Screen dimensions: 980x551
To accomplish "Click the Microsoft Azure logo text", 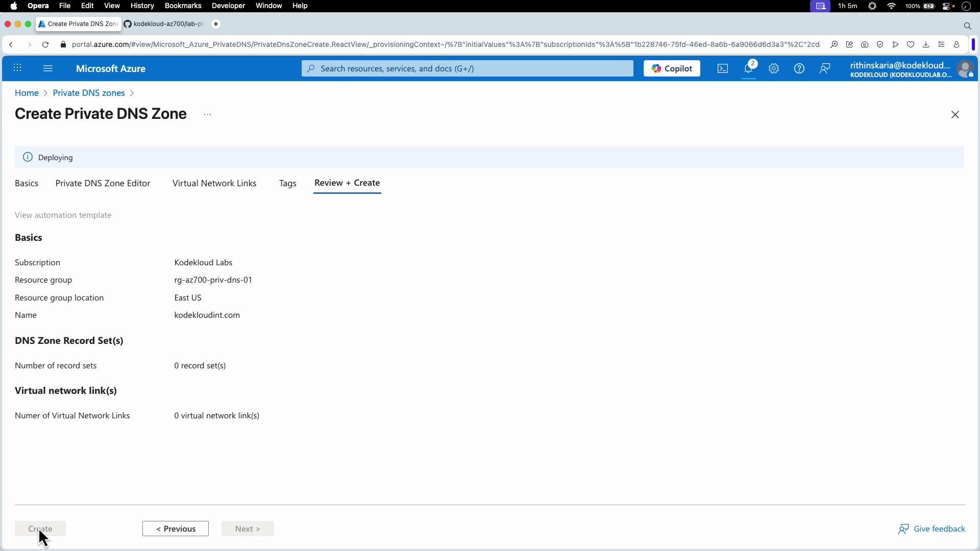I will click(111, 68).
